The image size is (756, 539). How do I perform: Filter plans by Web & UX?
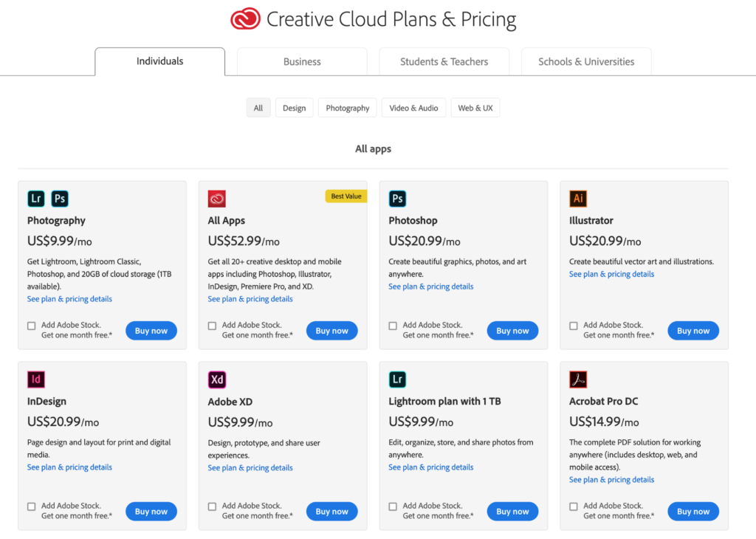tap(475, 108)
